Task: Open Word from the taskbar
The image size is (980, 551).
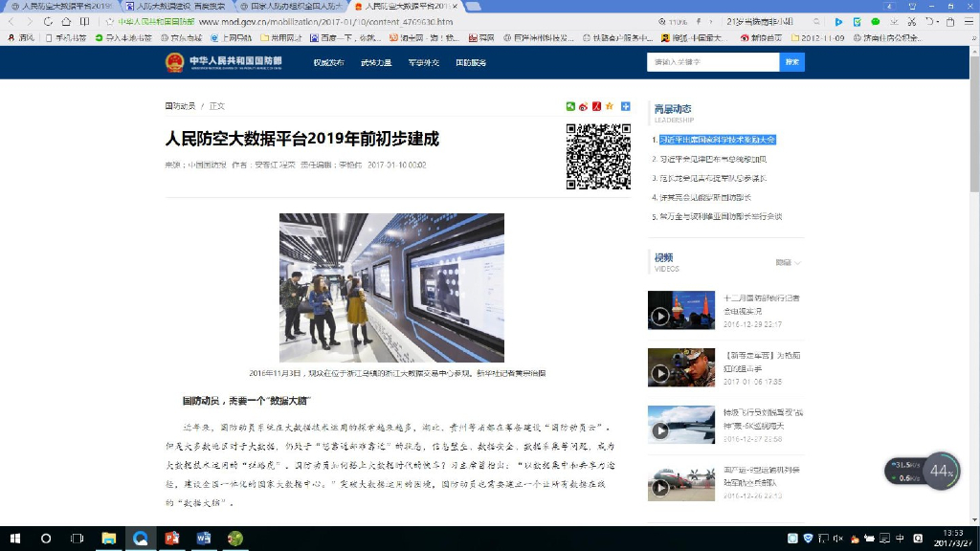Action: [x=203, y=538]
